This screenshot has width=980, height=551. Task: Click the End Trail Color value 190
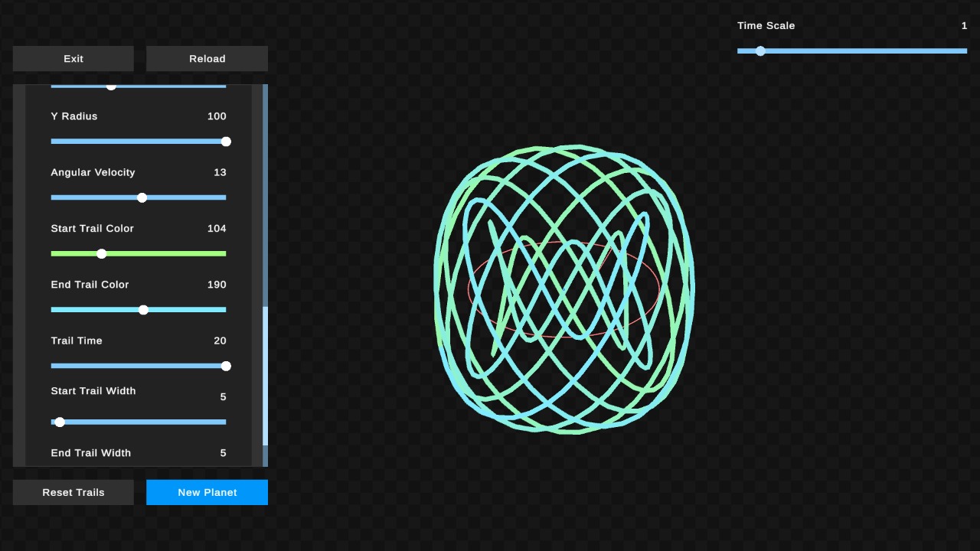[217, 285]
